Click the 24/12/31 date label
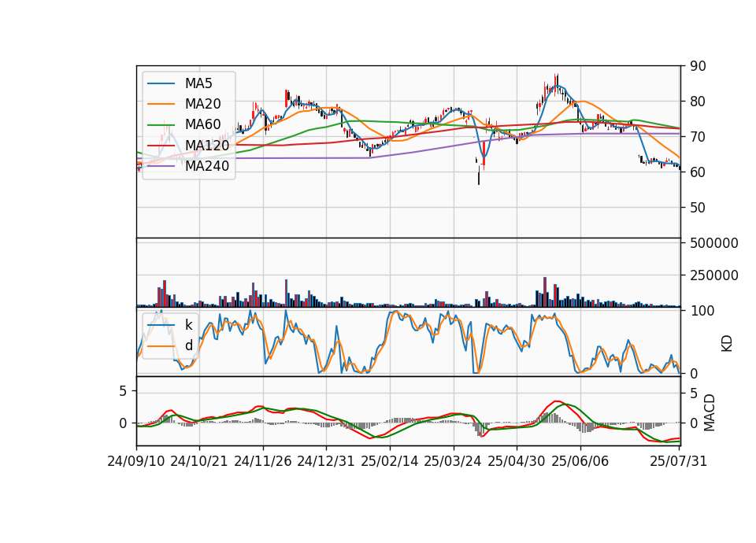Screen dimensions: 756x543 click(x=326, y=461)
